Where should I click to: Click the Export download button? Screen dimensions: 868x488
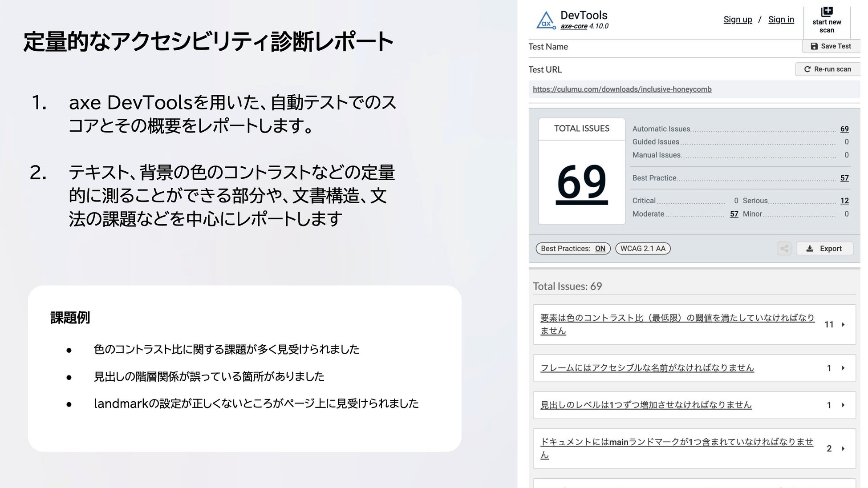[824, 249]
